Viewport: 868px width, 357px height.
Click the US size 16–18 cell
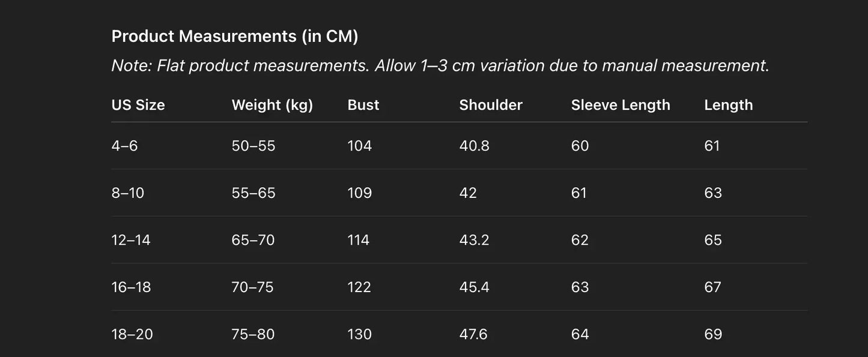tap(131, 287)
